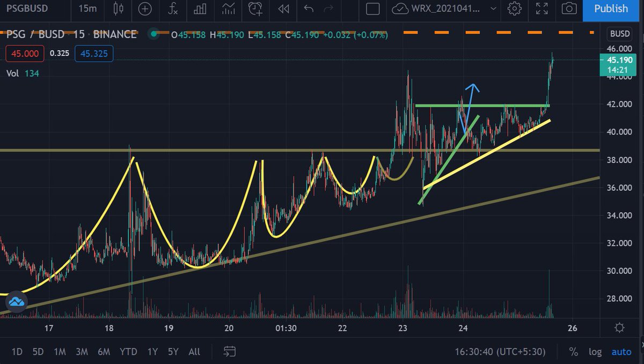The height and width of the screenshot is (364, 644).
Task: Select the 1Y date range
Action: (152, 352)
